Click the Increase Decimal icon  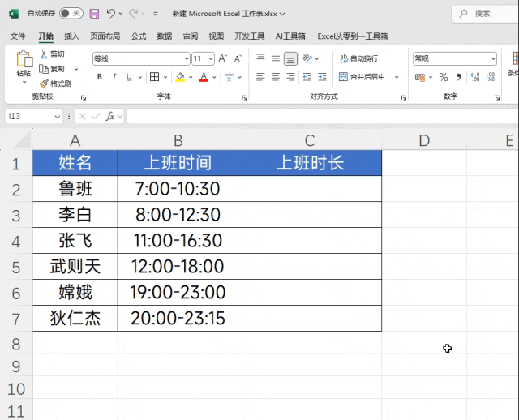point(475,78)
